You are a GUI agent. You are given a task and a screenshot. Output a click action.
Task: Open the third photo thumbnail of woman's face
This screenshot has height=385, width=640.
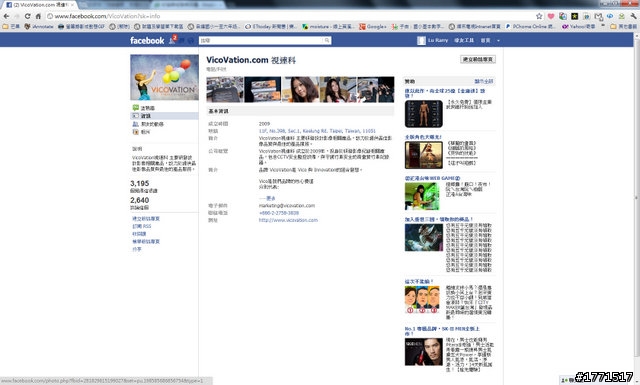pos(300,89)
